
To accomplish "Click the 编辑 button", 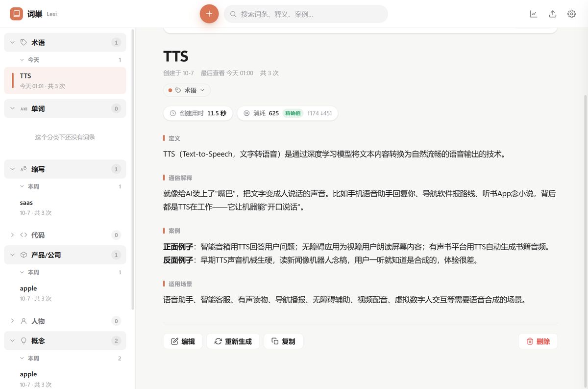I will (x=183, y=341).
